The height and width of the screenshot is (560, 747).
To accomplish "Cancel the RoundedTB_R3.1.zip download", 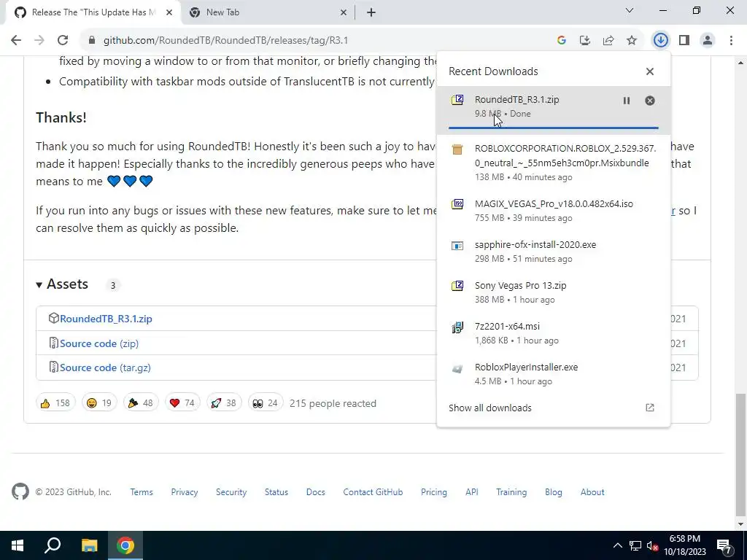I will pyautogui.click(x=650, y=101).
